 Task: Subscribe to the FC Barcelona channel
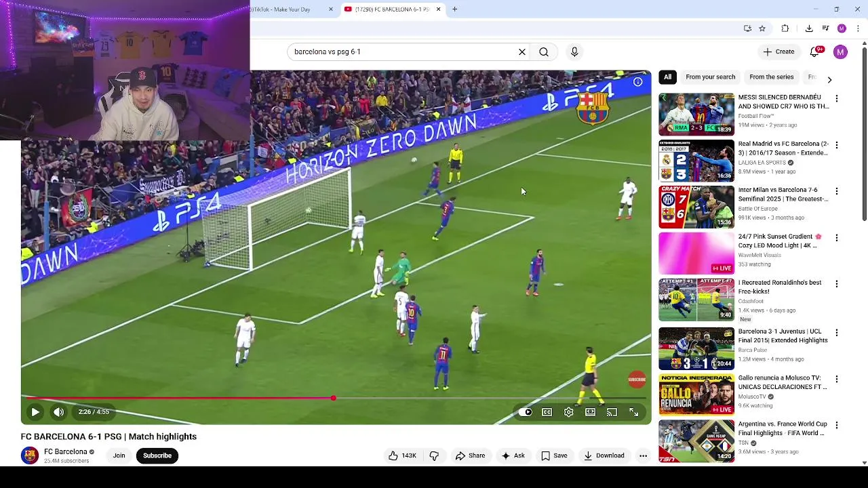click(x=157, y=455)
